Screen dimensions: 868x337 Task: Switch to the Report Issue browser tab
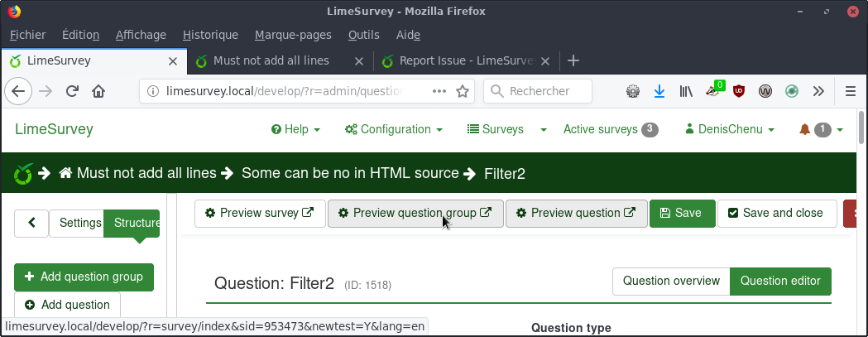point(466,60)
